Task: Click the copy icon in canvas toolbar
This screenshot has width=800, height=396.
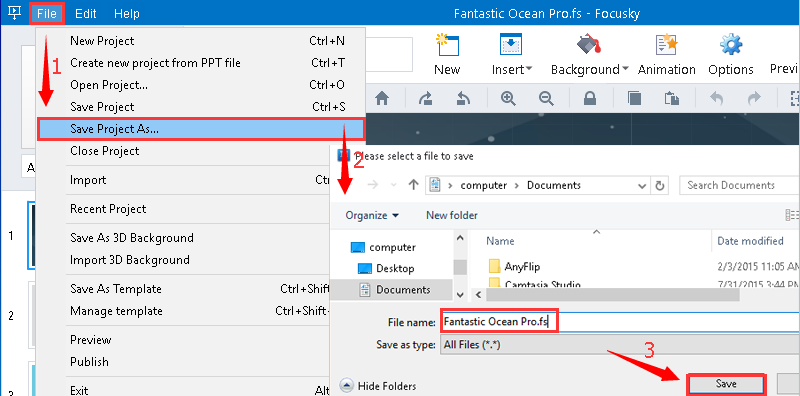Action: [x=634, y=98]
